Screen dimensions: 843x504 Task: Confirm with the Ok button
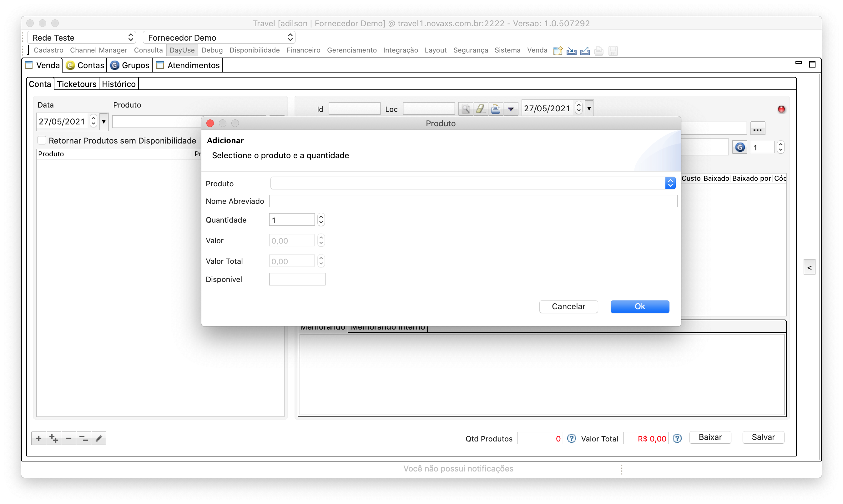[x=639, y=306]
